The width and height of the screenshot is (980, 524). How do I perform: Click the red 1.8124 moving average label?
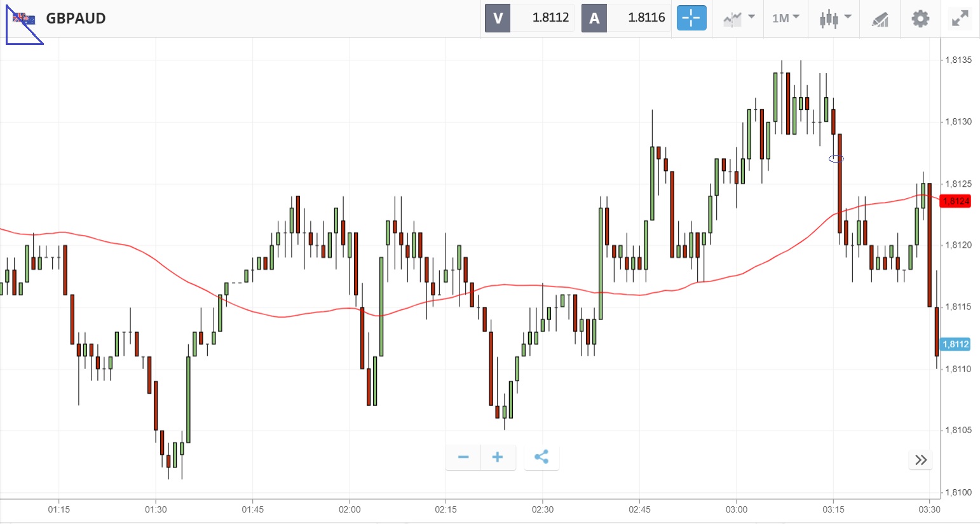(955, 201)
